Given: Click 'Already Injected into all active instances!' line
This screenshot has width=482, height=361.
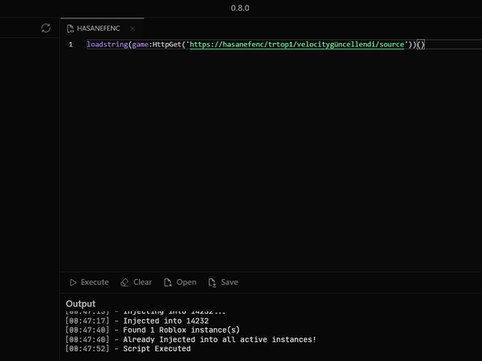Looking at the screenshot, I should 190,339.
